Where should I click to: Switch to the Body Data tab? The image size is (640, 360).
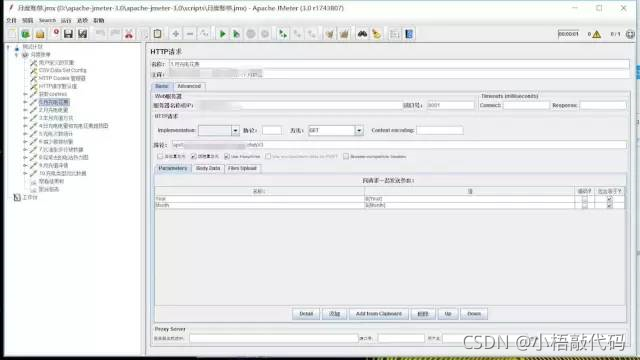point(208,168)
